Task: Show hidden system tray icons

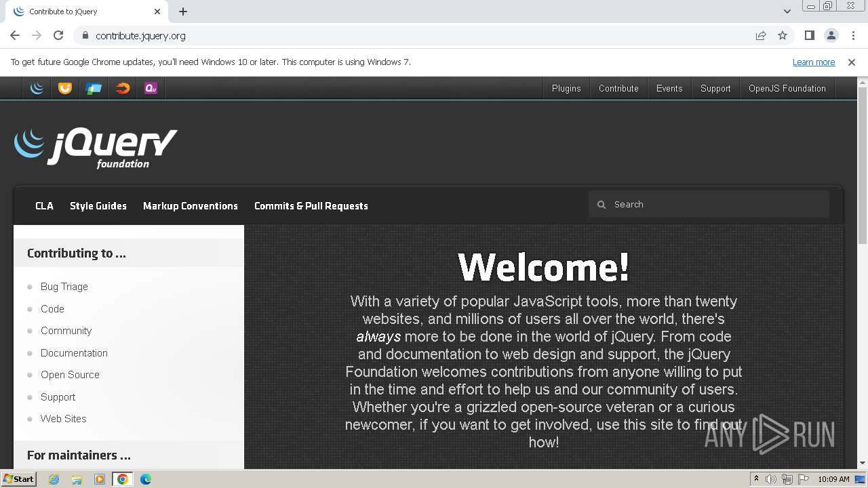Action: click(x=756, y=479)
